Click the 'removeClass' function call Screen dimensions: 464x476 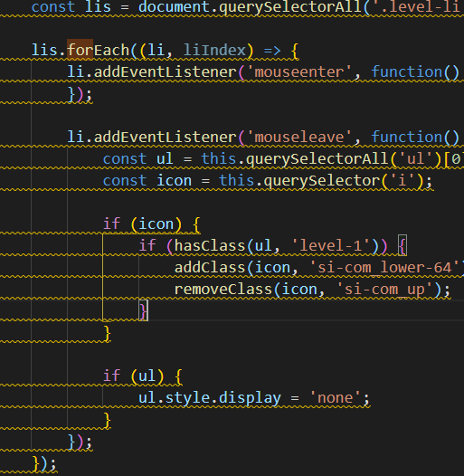[223, 289]
